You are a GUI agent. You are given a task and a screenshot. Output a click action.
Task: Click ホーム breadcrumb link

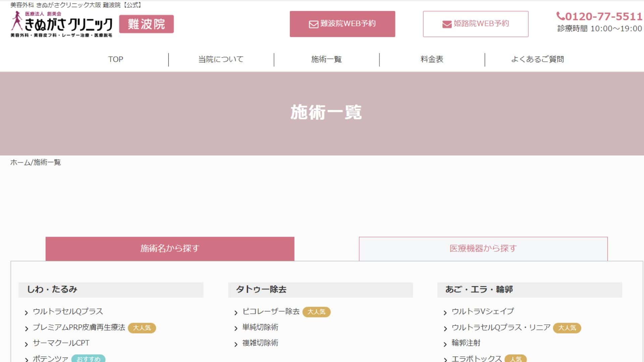(x=20, y=162)
